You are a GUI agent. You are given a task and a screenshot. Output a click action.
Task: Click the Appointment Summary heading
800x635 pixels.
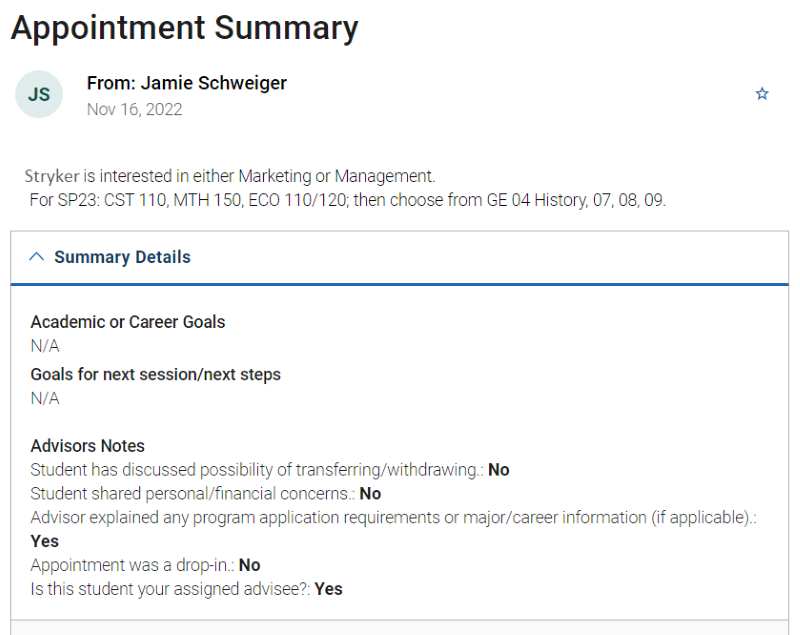click(184, 27)
